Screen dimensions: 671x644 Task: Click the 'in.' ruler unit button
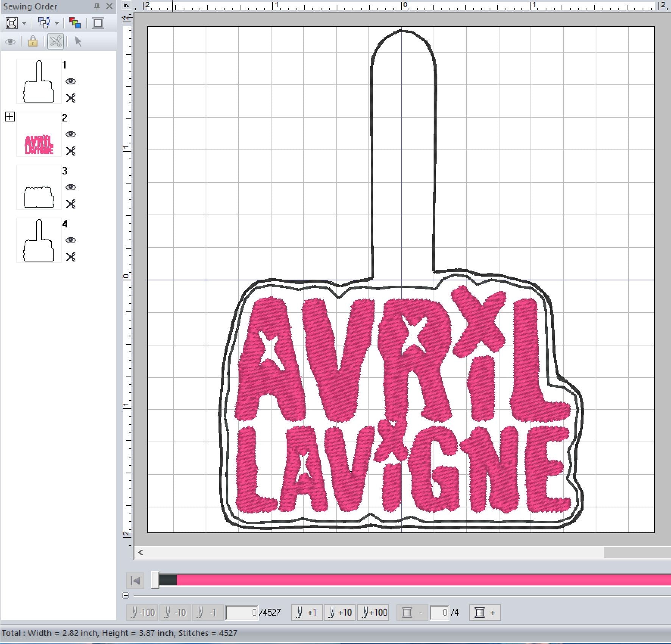click(x=126, y=5)
